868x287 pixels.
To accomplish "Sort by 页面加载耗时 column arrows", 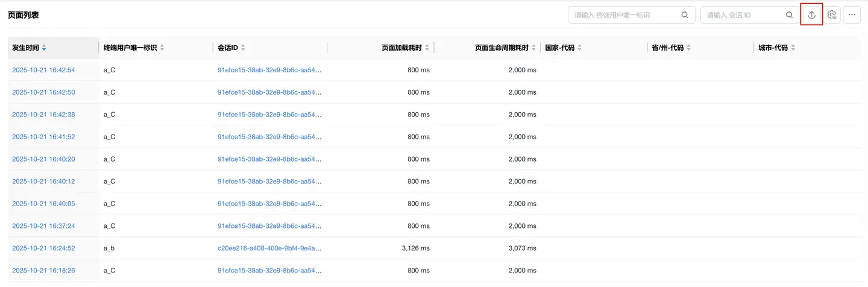I will tap(427, 48).
